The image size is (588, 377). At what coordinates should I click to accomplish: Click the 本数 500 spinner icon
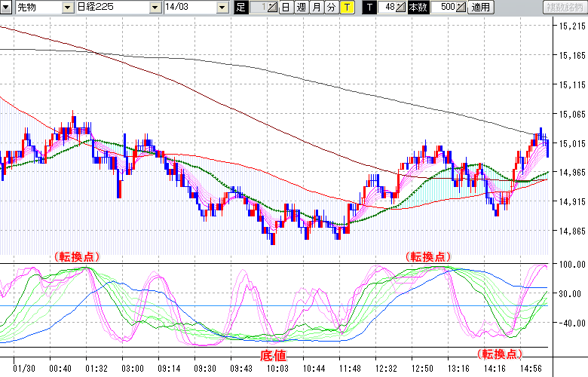tap(461, 8)
